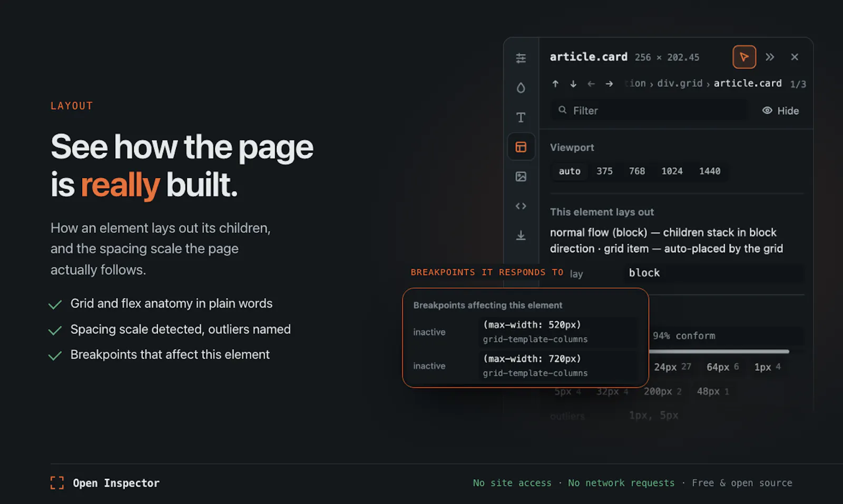This screenshot has width=843, height=504.
Task: Navigate to child with down arrow
Action: [x=573, y=84]
